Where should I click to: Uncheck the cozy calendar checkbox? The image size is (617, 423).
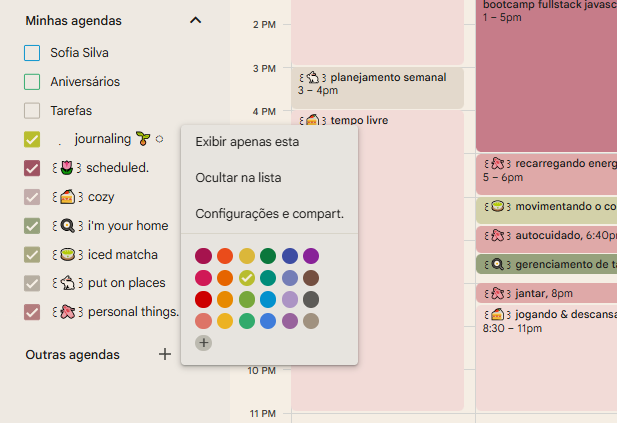[32, 197]
